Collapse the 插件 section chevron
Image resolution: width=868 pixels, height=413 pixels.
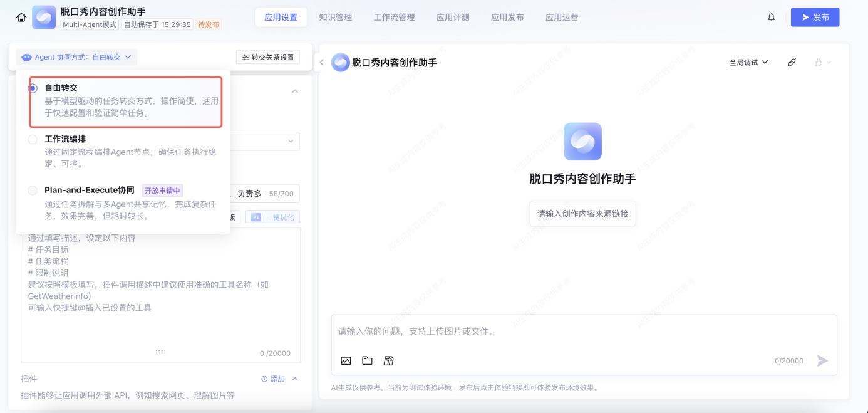click(295, 379)
